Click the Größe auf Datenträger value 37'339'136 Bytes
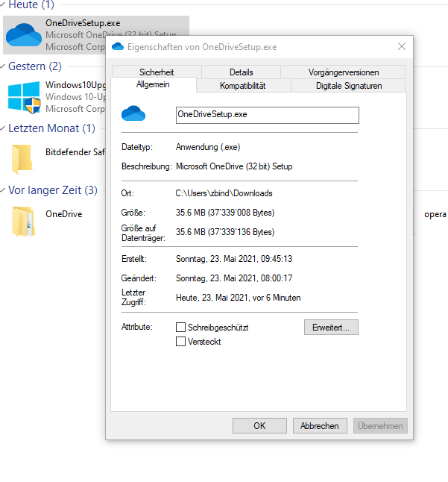Image resolution: width=448 pixels, height=482 pixels. tap(225, 232)
